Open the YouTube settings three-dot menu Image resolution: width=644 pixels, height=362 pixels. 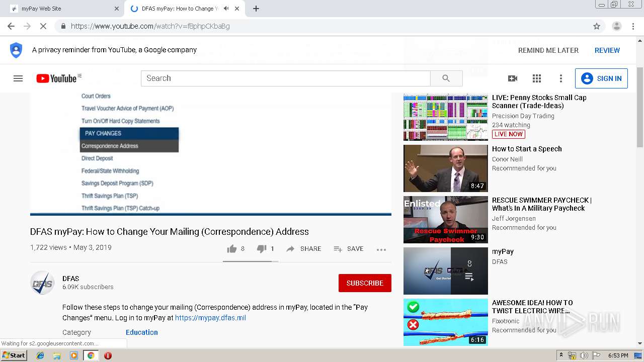tap(561, 78)
